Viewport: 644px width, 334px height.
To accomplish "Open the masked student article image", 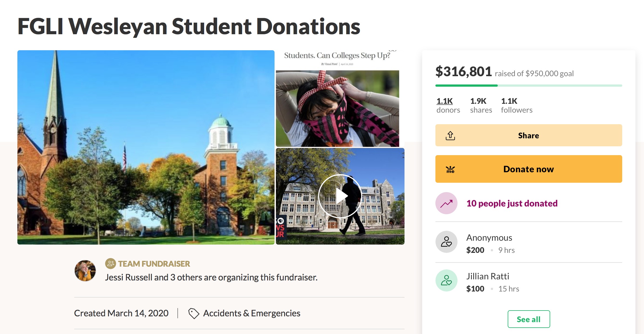I will point(337,108).
